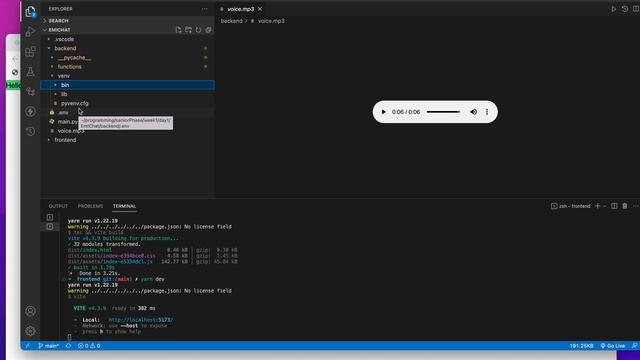Screen dimensions: 640x360
Task: Open the Explorer view in activity bar
Action: point(30,12)
